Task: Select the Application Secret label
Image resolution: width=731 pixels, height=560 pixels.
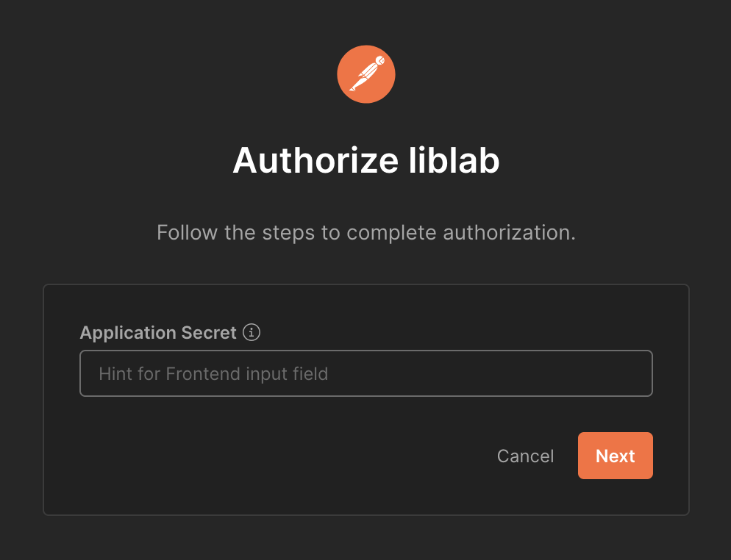Action: coord(158,332)
